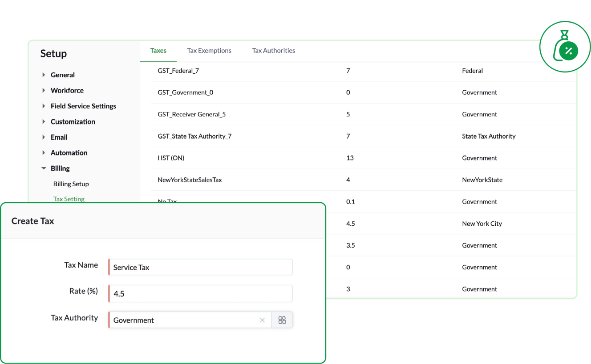The height and width of the screenshot is (364, 591).
Task: Open the Tax Authority lookup grid icon
Action: pyautogui.click(x=282, y=320)
